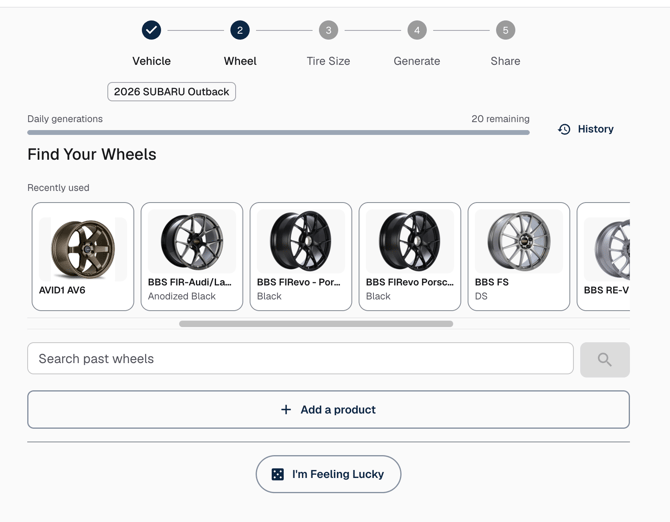Click the 2026 SUBARU Outback chip
This screenshot has height=522, width=670.
click(x=171, y=92)
